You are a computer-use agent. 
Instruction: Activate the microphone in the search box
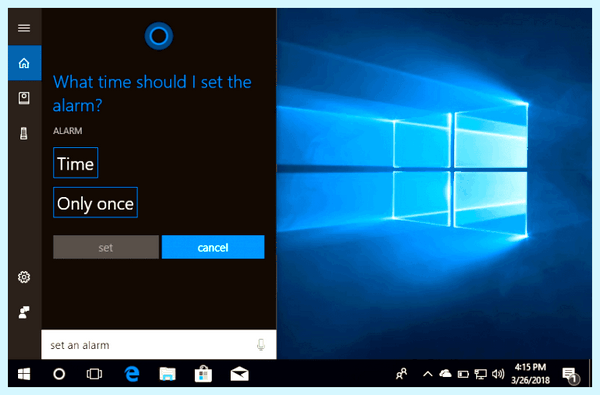point(261,345)
